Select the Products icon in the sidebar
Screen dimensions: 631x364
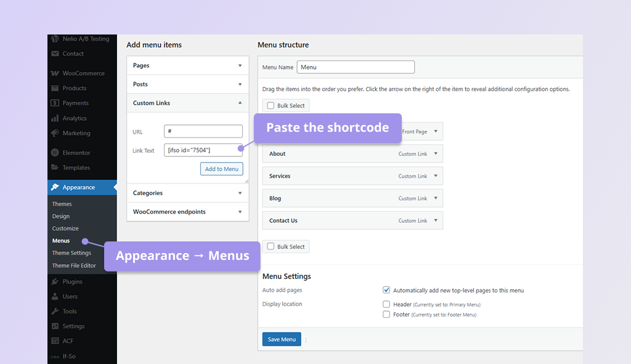[x=54, y=88]
